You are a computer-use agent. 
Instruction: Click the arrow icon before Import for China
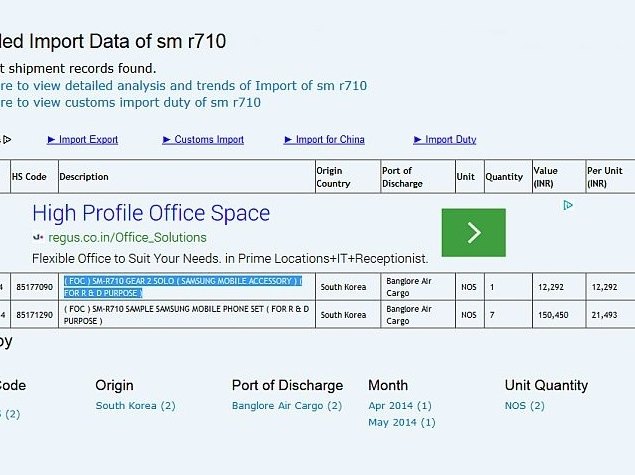(288, 140)
